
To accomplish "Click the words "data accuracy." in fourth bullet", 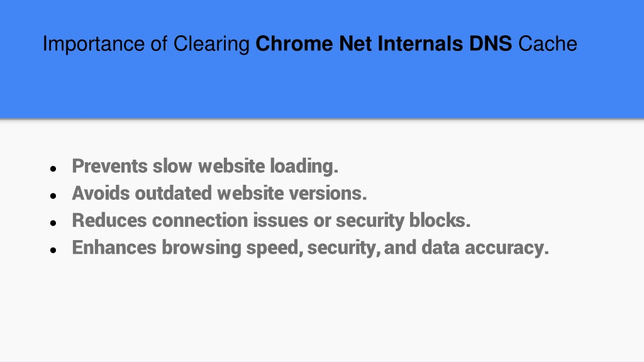I will tap(485, 248).
